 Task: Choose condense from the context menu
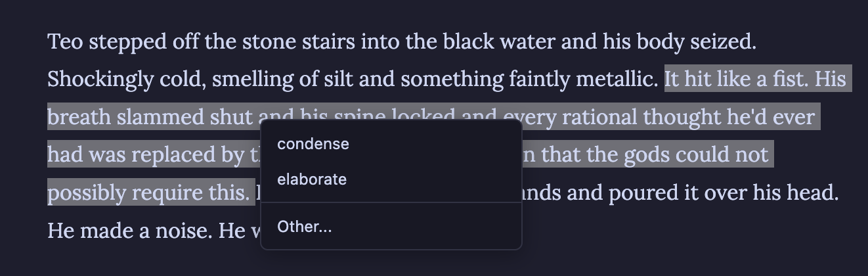pyautogui.click(x=313, y=144)
